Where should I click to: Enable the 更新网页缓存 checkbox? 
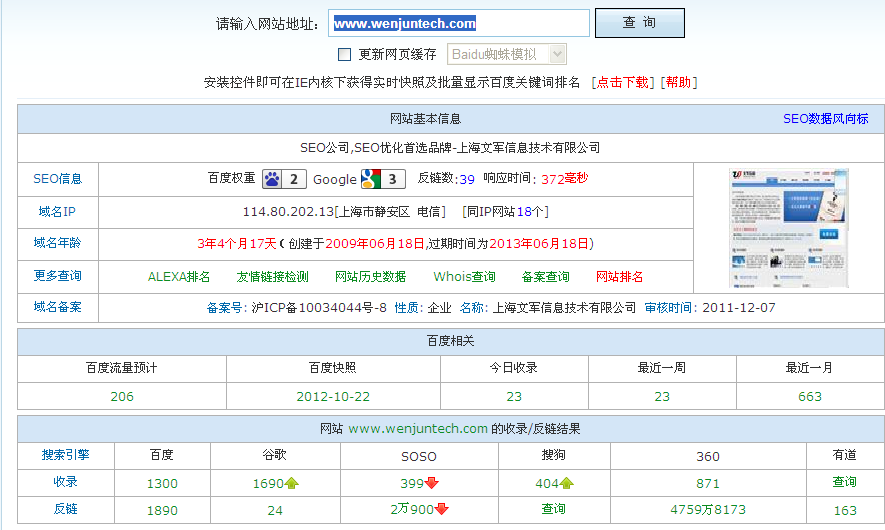coord(344,54)
